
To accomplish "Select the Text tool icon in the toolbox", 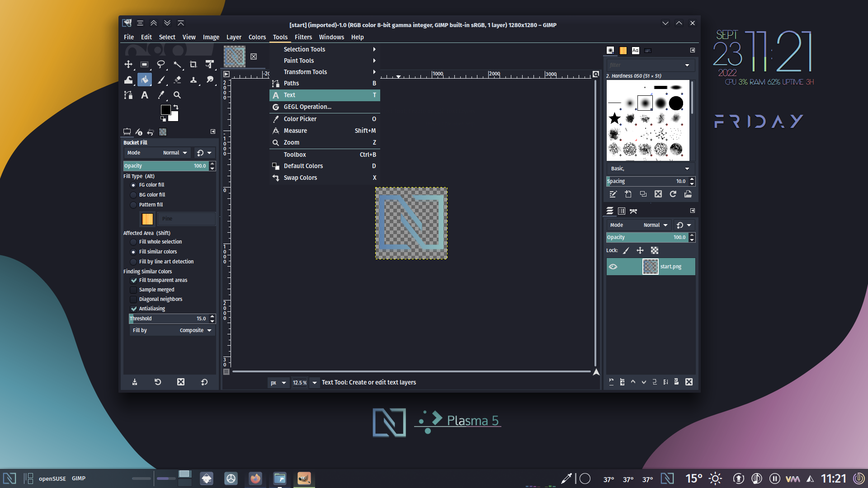I will click(x=145, y=95).
